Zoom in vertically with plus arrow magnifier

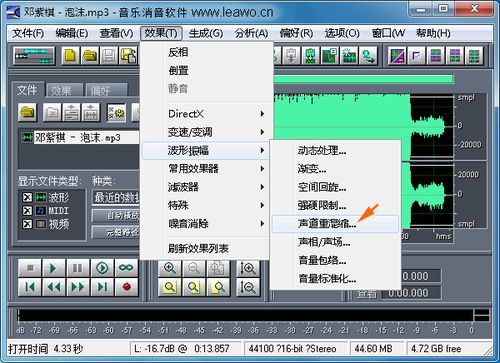248,268
